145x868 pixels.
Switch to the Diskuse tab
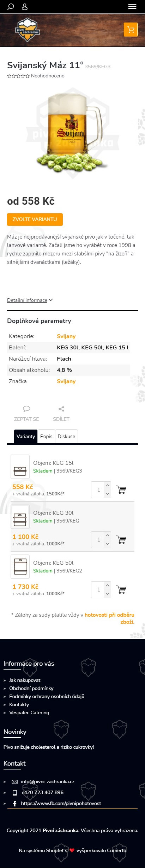coord(66,436)
